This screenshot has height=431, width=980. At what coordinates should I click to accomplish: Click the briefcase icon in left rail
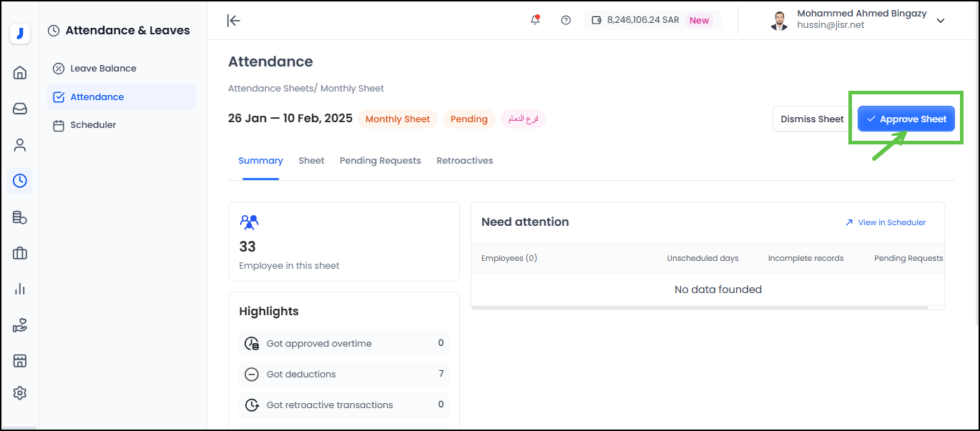20,253
